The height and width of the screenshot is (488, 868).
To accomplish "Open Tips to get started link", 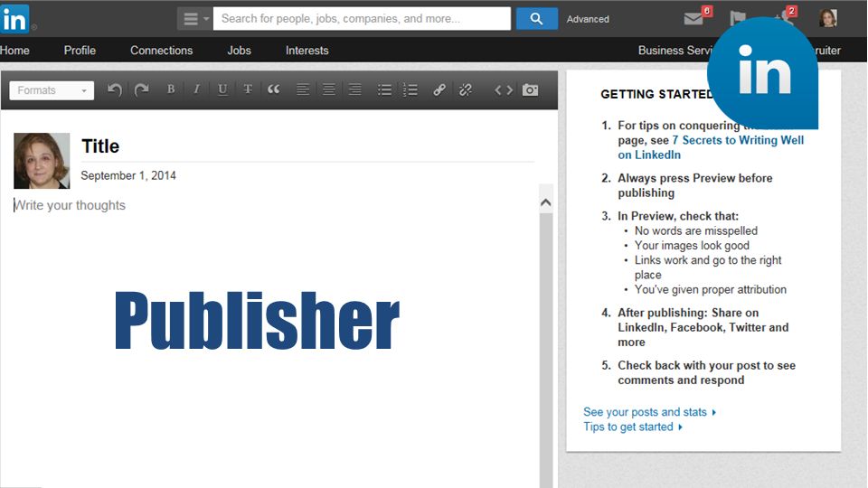I will point(633,427).
